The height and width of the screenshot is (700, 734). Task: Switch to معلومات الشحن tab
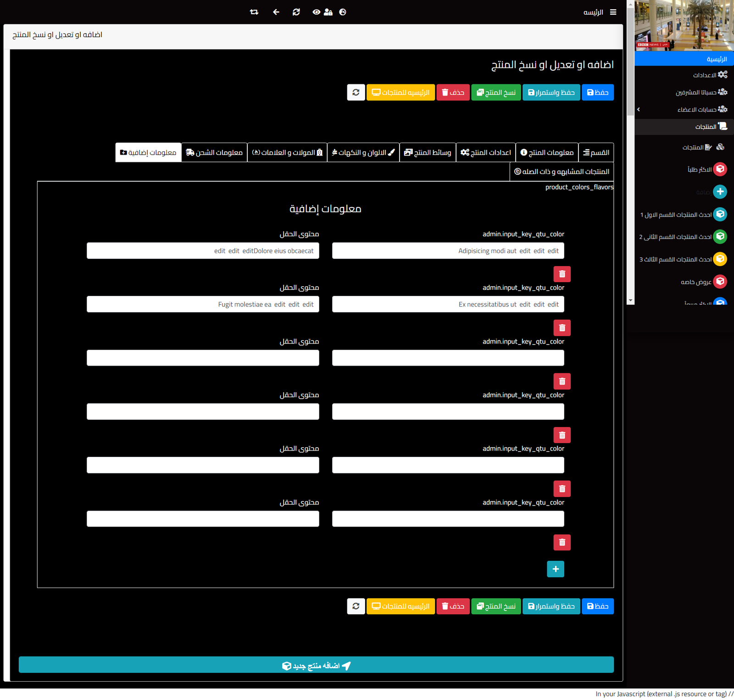214,153
